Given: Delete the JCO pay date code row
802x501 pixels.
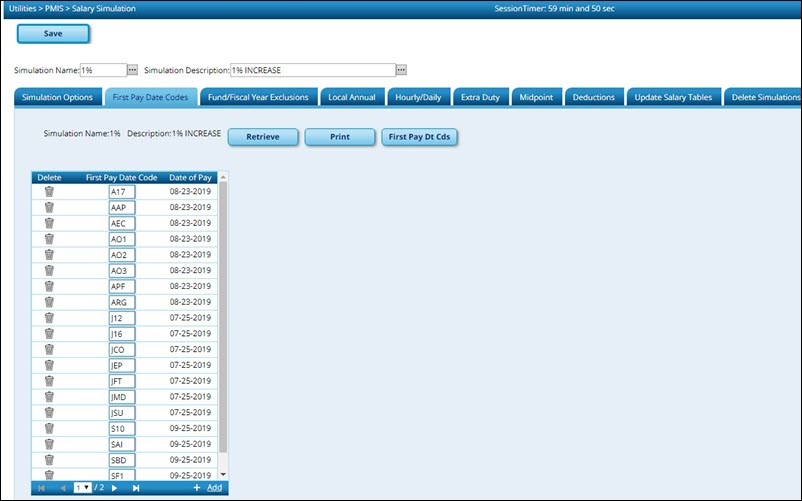Looking at the screenshot, I should click(49, 350).
